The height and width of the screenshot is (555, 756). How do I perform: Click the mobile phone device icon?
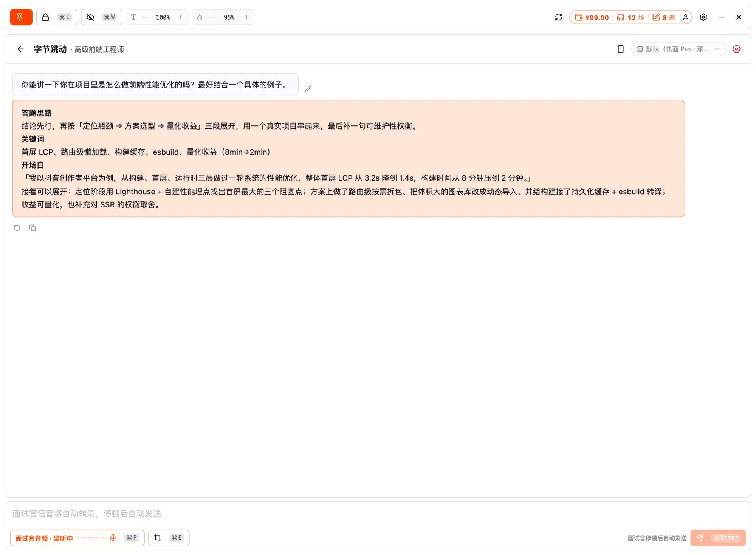621,49
